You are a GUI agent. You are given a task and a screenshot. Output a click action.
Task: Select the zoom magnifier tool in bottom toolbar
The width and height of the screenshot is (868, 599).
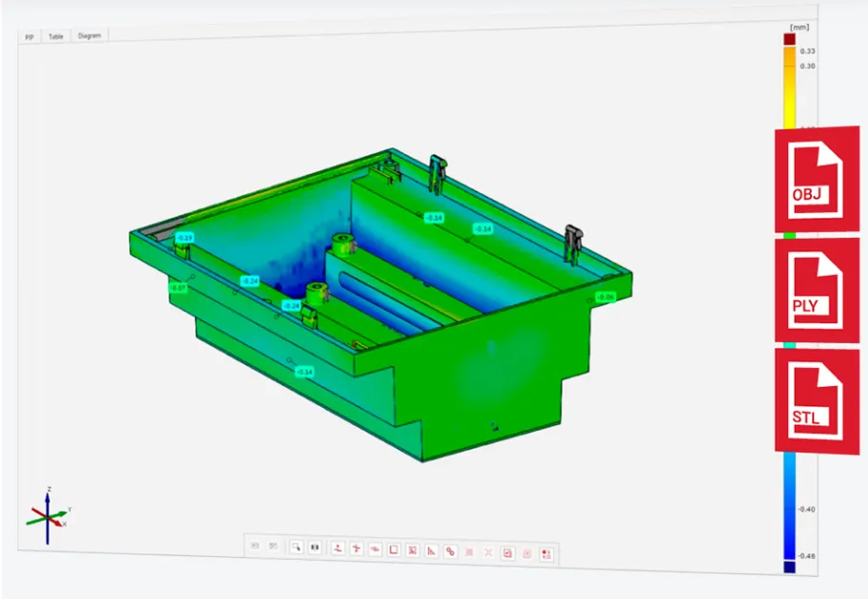[297, 548]
